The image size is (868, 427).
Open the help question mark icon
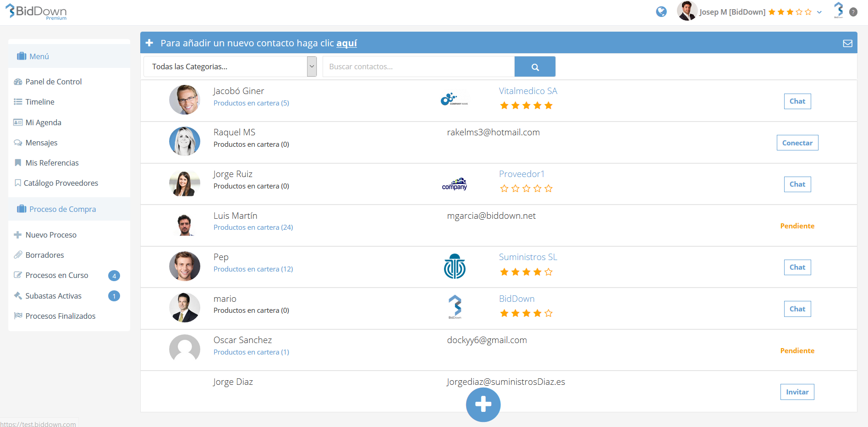point(853,12)
